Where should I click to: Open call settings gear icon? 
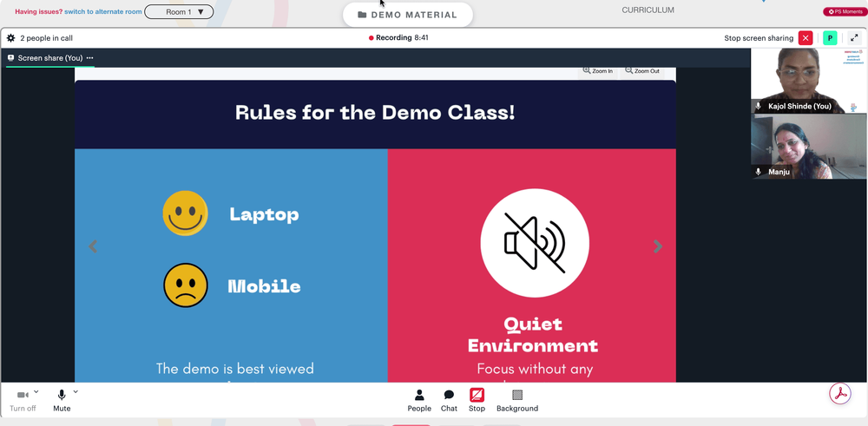coord(10,38)
